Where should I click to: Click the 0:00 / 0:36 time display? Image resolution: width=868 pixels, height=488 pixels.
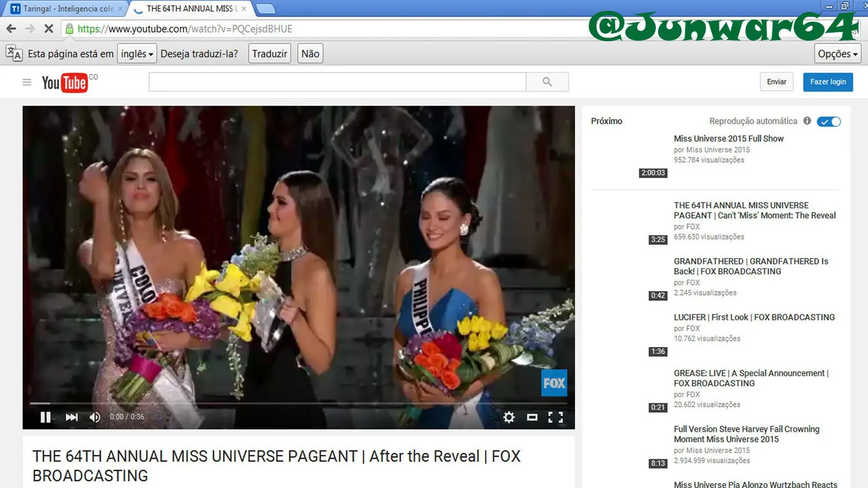[x=127, y=416]
